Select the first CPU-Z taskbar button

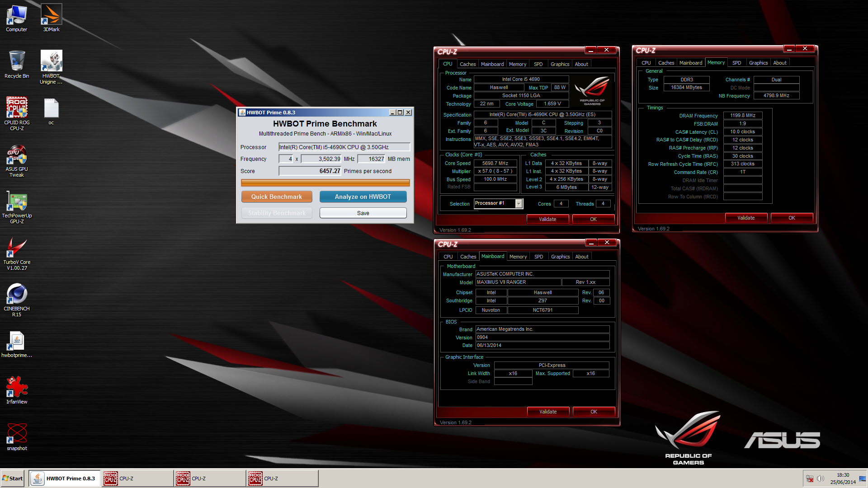click(x=137, y=479)
